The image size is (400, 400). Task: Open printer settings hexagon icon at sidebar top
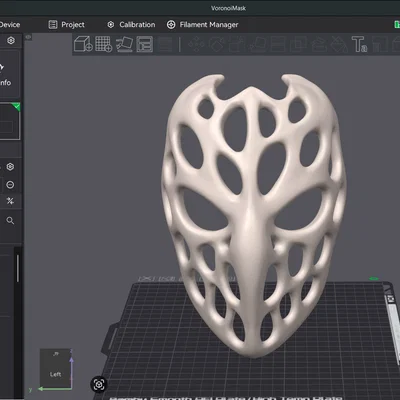[11, 40]
